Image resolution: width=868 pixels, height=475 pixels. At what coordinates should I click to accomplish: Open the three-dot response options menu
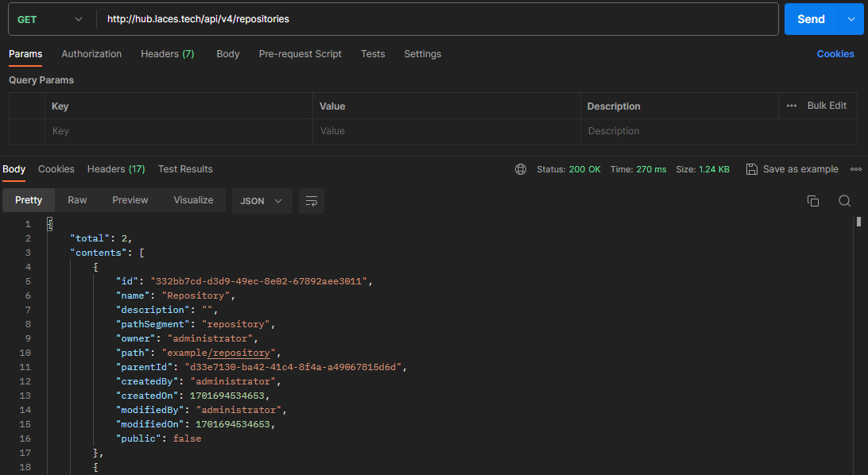[x=855, y=169]
